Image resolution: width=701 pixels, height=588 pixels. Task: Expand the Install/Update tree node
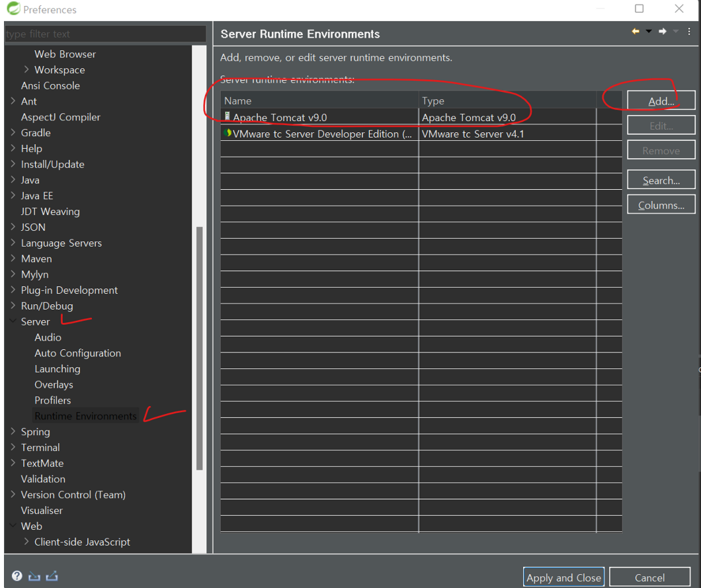click(13, 164)
